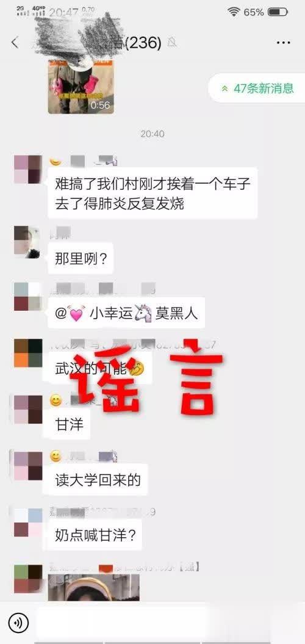Screen dimensions: 305x644
Task: Open avatar of sender of 难搞了 message
Action: [x=28, y=169]
